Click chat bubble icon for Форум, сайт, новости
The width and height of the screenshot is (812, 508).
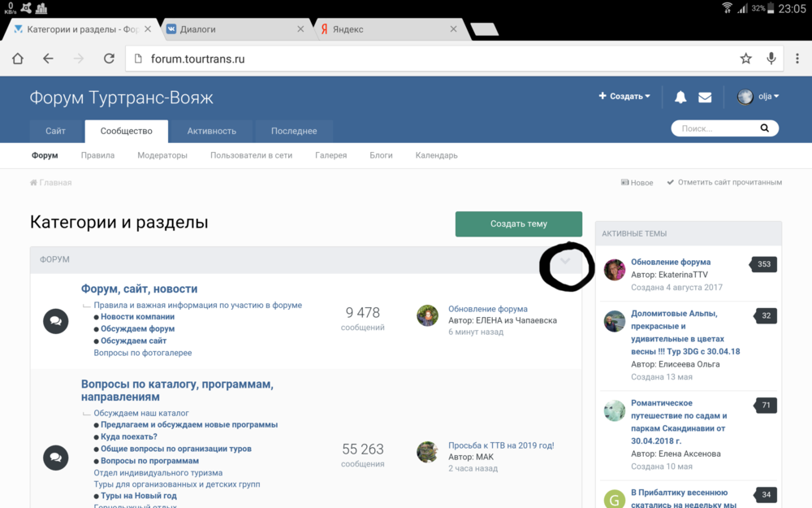[56, 321]
